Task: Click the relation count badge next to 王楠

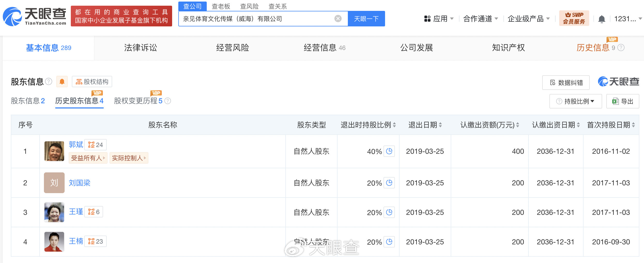Action: pos(96,242)
